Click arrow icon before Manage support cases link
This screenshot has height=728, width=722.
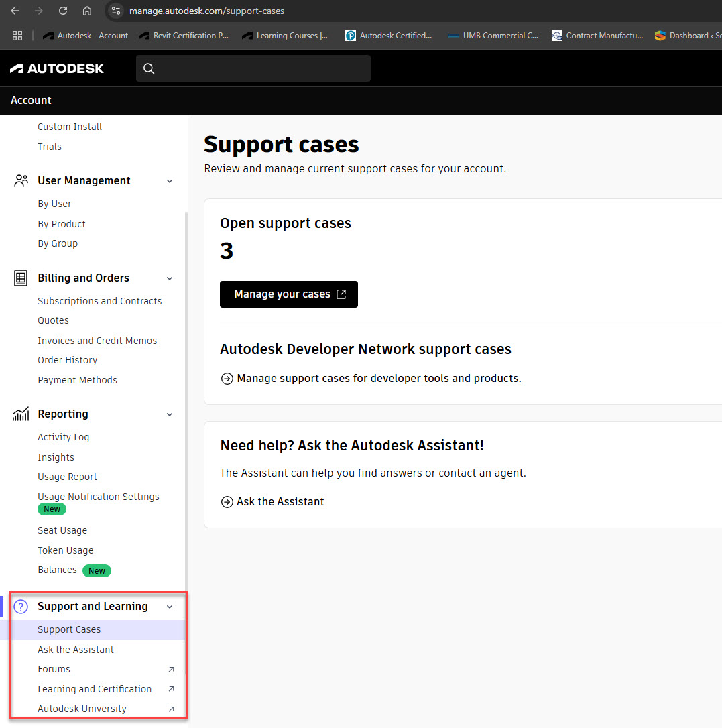click(x=227, y=378)
